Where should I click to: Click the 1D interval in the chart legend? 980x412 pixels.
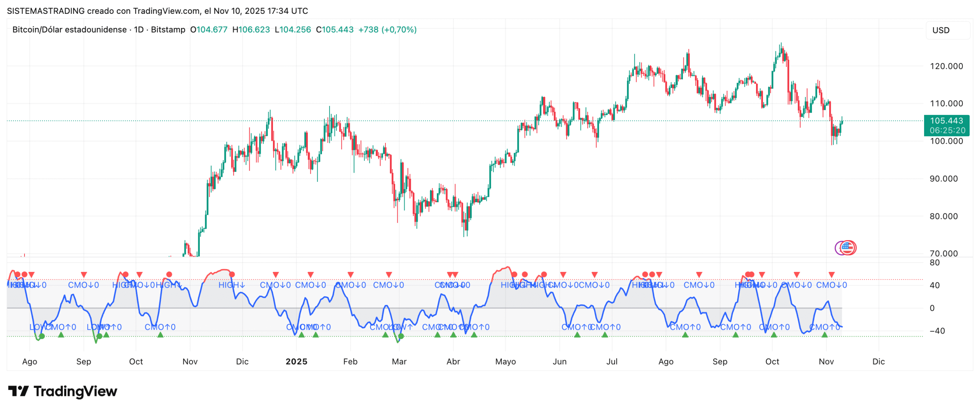(138, 29)
